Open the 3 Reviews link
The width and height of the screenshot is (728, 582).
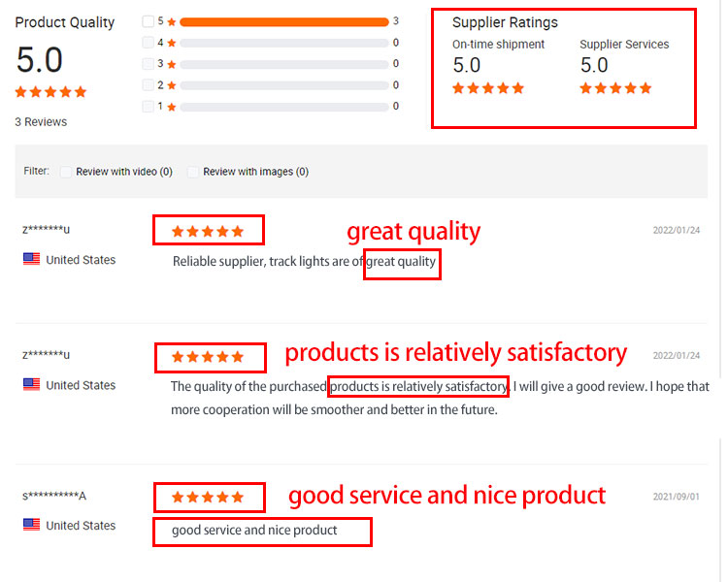41,122
